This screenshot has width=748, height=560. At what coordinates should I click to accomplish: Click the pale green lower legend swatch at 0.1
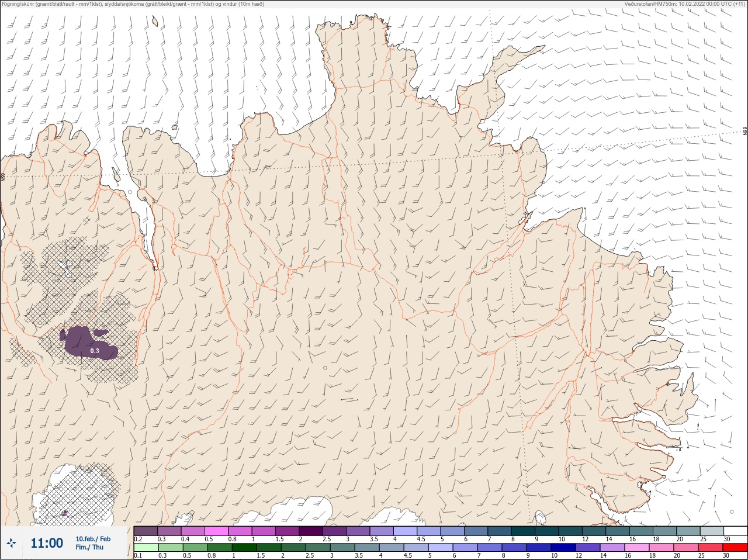click(x=146, y=548)
